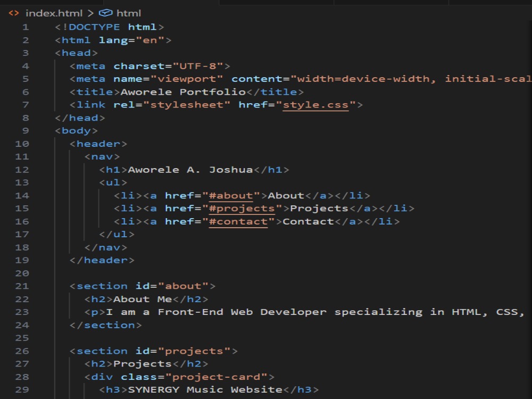Click the "stylesheet" rel value
The height and width of the screenshot is (399, 532).
(187, 105)
